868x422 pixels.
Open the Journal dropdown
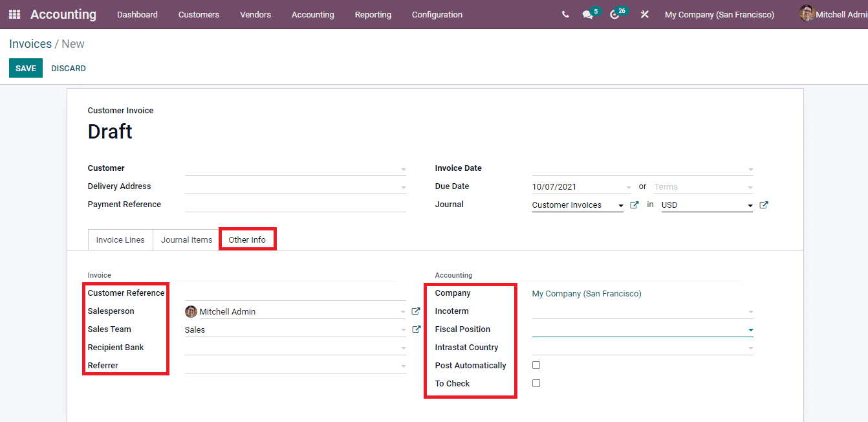(x=620, y=205)
